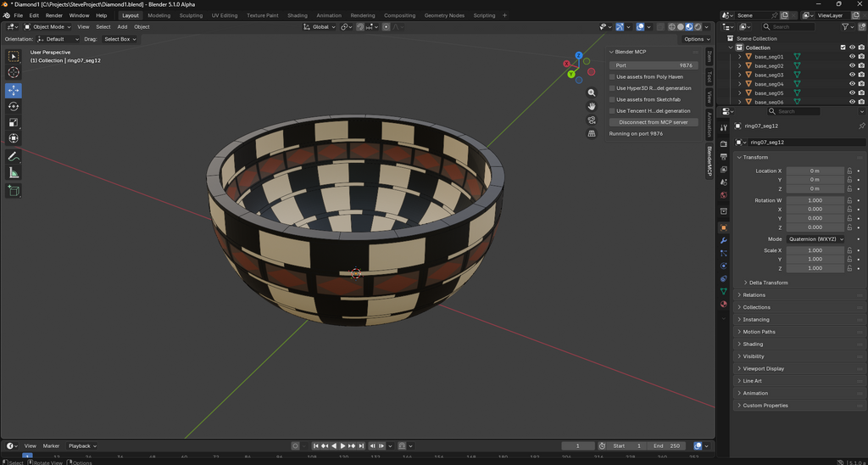Open the viewport Options dropdown
The width and height of the screenshot is (868, 465).
tap(697, 39)
